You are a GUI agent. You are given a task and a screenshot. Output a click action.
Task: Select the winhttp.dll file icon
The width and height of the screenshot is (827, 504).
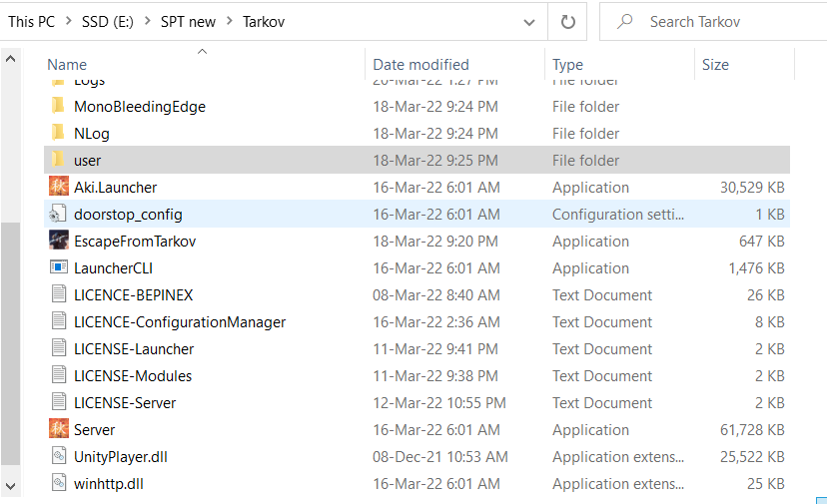pos(59,482)
